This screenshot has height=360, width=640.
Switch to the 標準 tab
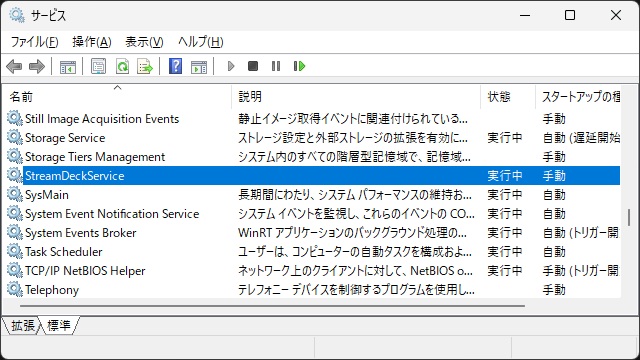59,325
